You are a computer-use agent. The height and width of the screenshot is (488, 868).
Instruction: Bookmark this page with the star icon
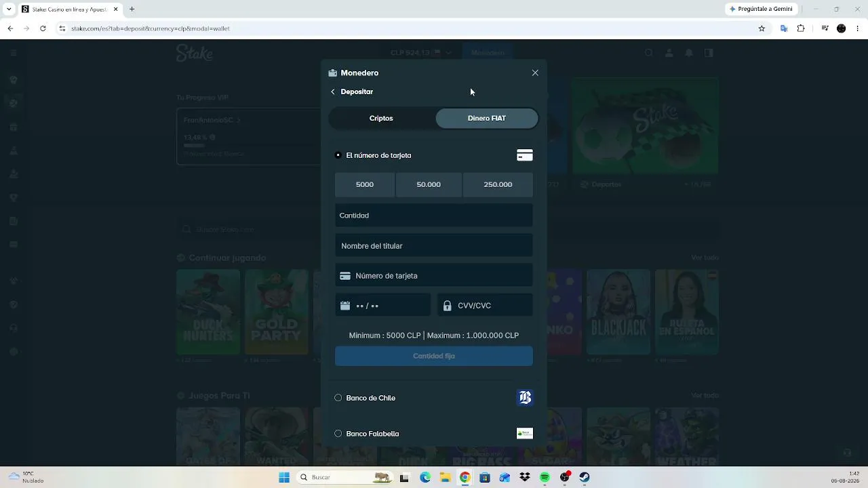(x=762, y=28)
